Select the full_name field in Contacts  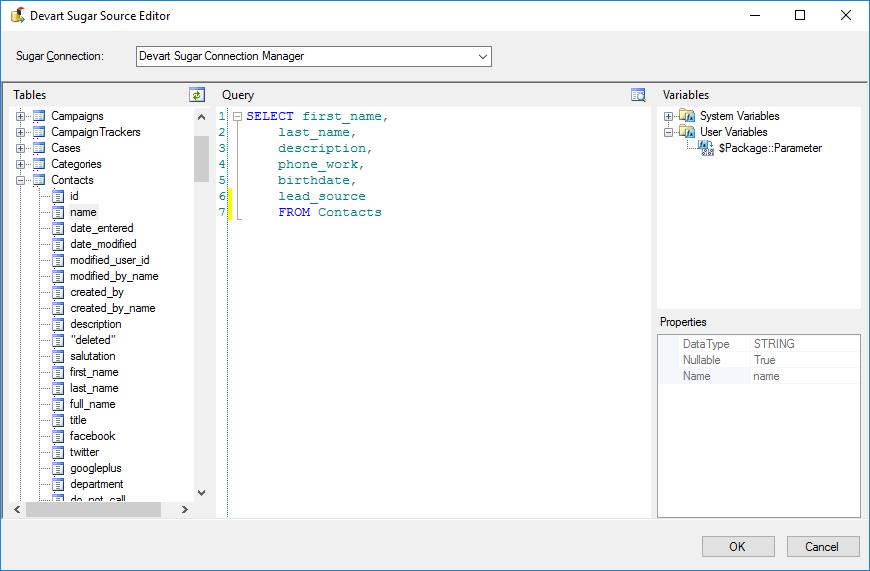[92, 404]
